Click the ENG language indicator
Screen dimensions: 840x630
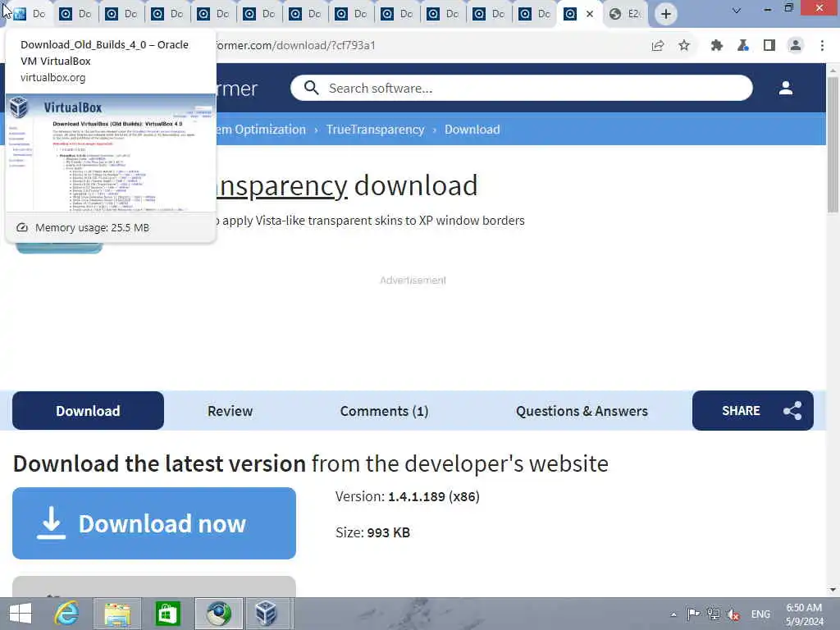(x=760, y=614)
